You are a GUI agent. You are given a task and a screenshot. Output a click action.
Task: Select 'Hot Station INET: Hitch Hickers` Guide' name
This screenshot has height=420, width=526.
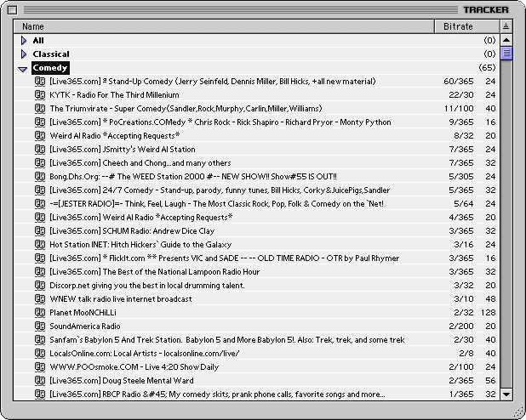pos(140,245)
